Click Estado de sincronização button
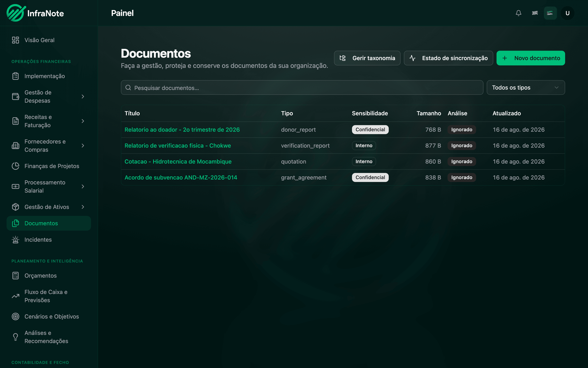Screen dimensions: 588x368 point(448,58)
